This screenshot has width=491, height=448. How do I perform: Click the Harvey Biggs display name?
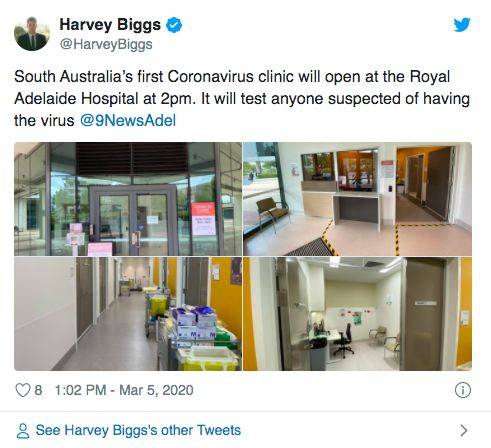(110, 25)
